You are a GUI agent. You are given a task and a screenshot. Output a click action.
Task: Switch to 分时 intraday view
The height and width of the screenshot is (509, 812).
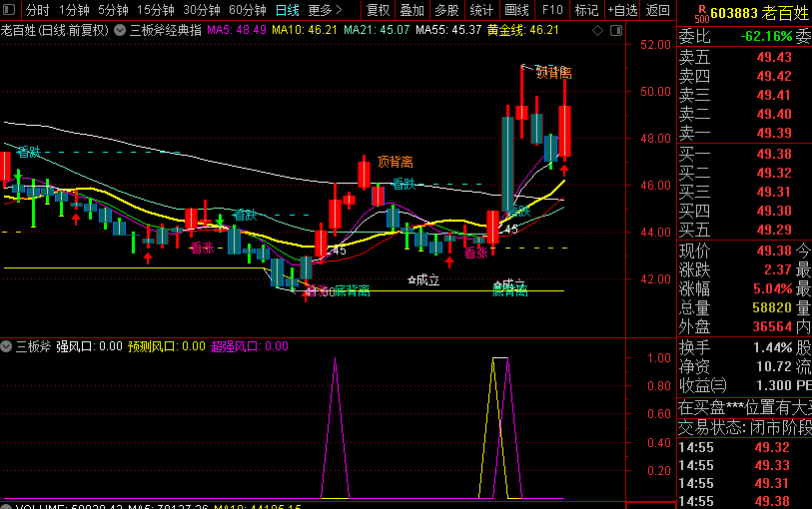[x=37, y=10]
